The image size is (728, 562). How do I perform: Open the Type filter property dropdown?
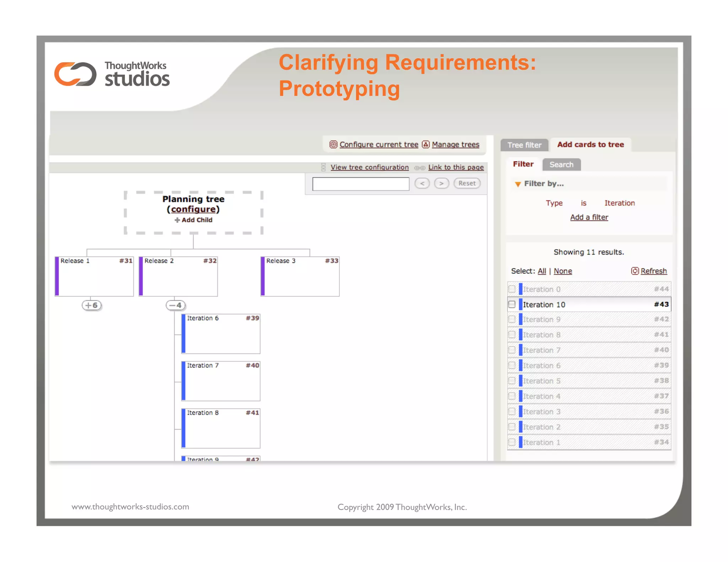click(x=554, y=203)
